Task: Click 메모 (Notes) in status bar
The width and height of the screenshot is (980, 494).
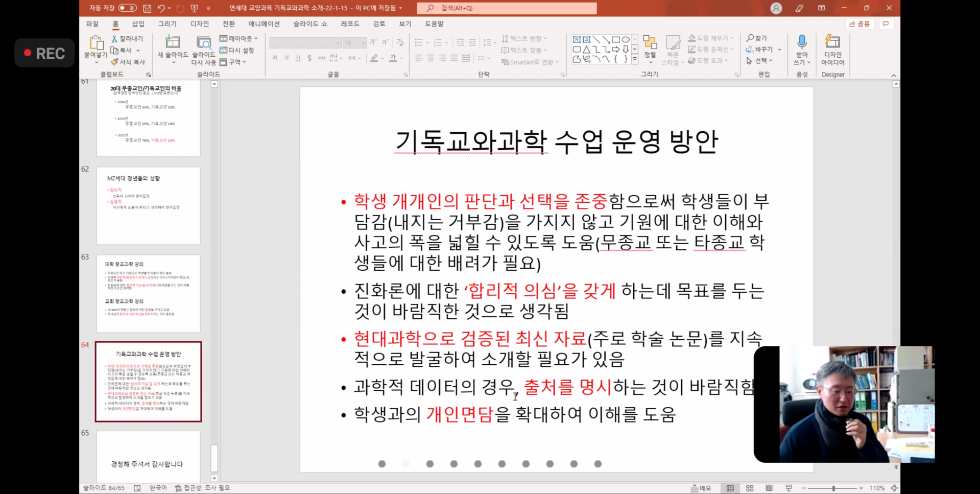Action: pos(701,488)
